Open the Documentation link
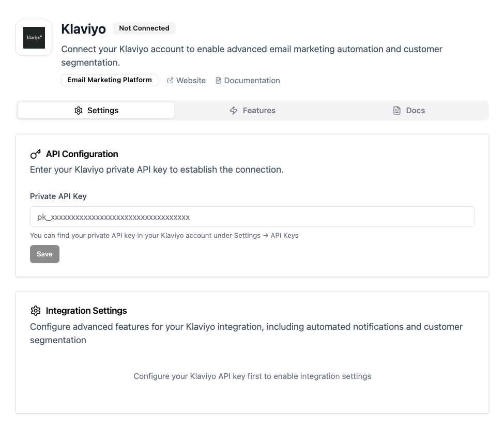 [252, 81]
